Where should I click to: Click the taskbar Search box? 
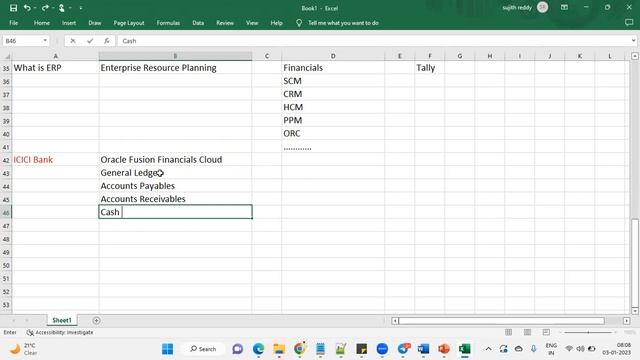[203, 349]
